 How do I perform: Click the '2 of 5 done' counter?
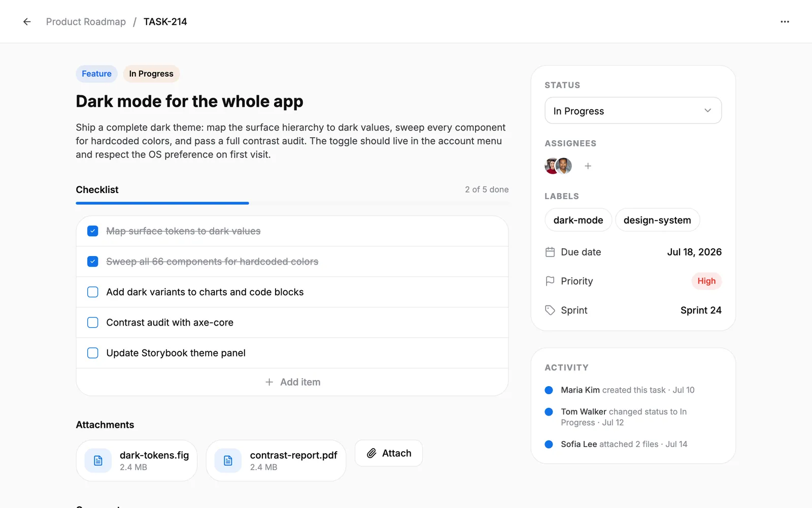[x=487, y=189]
